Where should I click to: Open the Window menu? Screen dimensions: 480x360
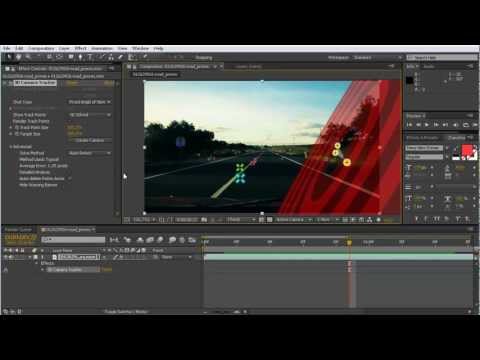click(x=140, y=48)
